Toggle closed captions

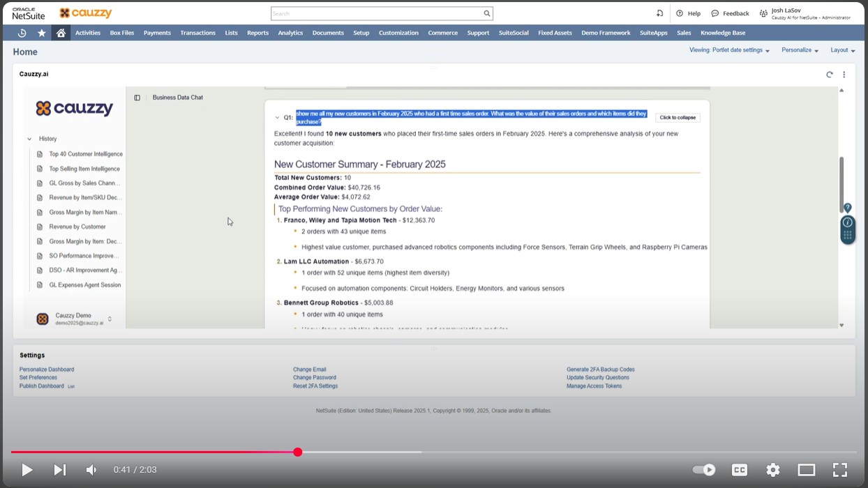[x=740, y=470]
